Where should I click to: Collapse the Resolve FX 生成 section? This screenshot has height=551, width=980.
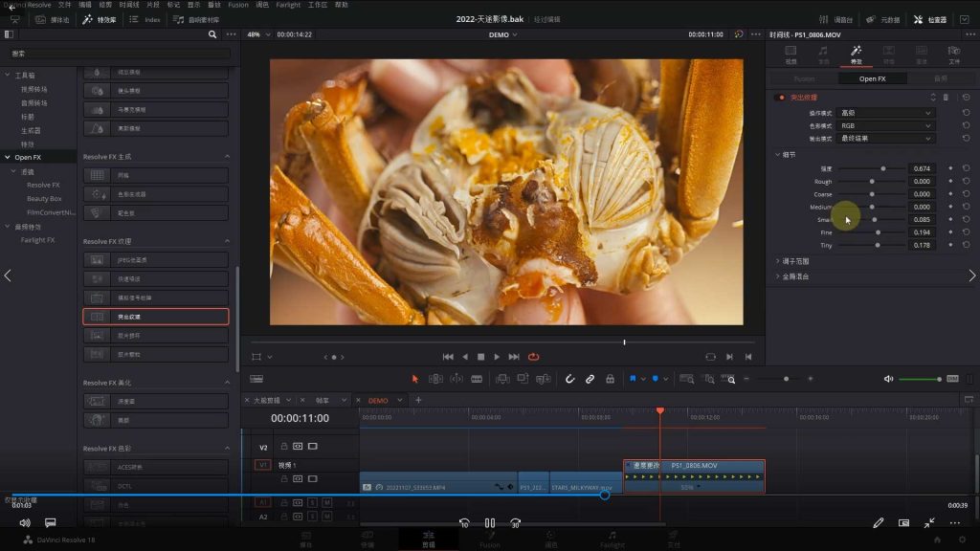tap(228, 156)
